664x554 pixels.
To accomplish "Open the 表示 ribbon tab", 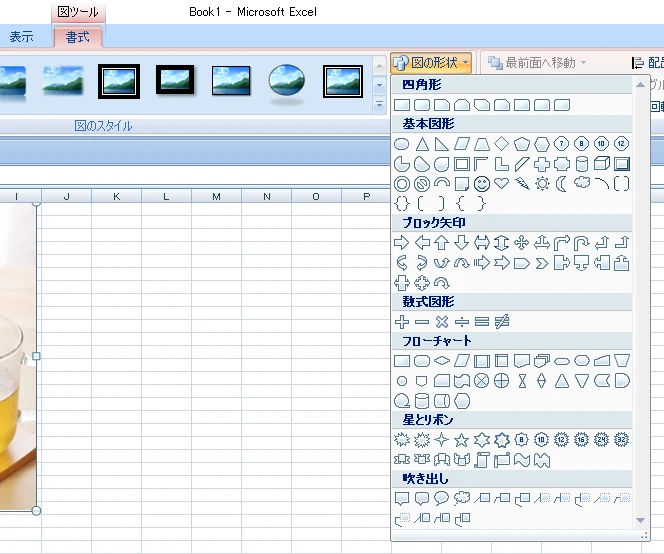I will coord(21,37).
